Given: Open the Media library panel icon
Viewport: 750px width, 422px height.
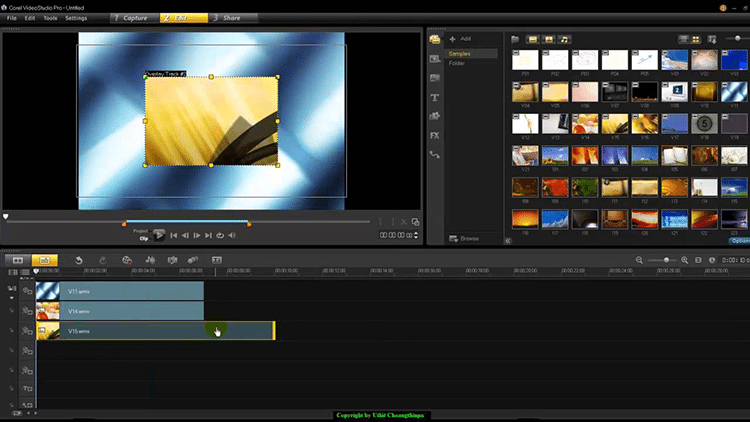Looking at the screenshot, I should click(435, 39).
